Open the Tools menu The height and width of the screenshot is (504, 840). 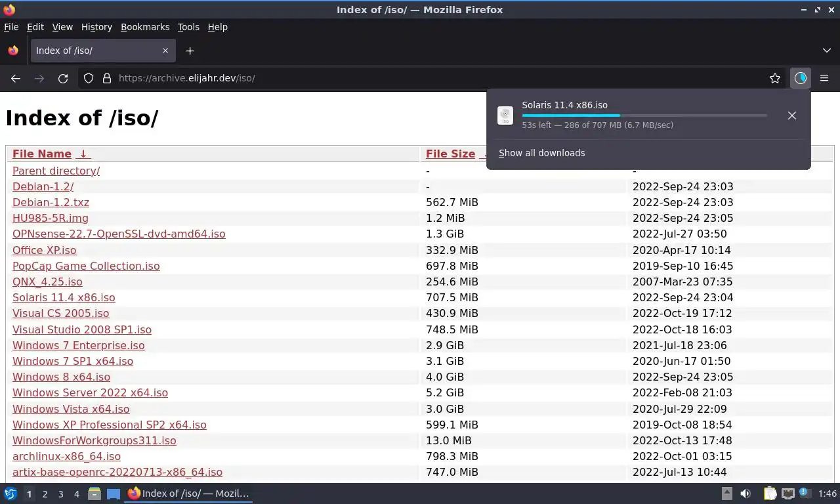pyautogui.click(x=188, y=27)
